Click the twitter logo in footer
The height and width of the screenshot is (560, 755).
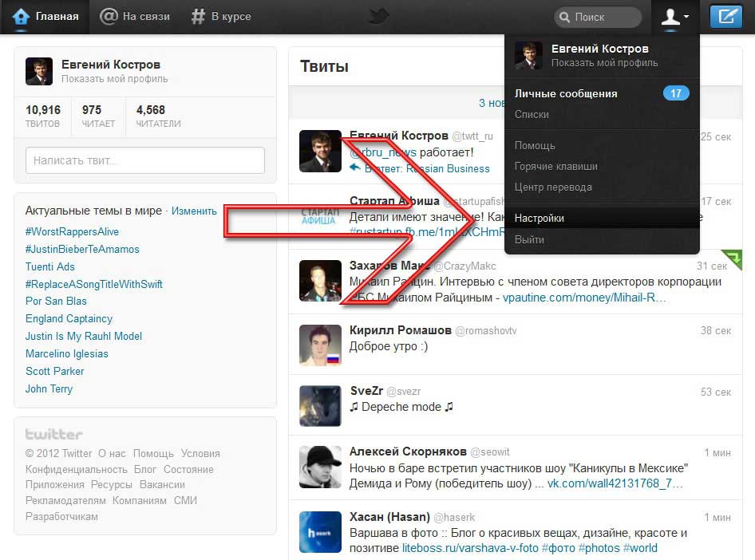[54, 435]
